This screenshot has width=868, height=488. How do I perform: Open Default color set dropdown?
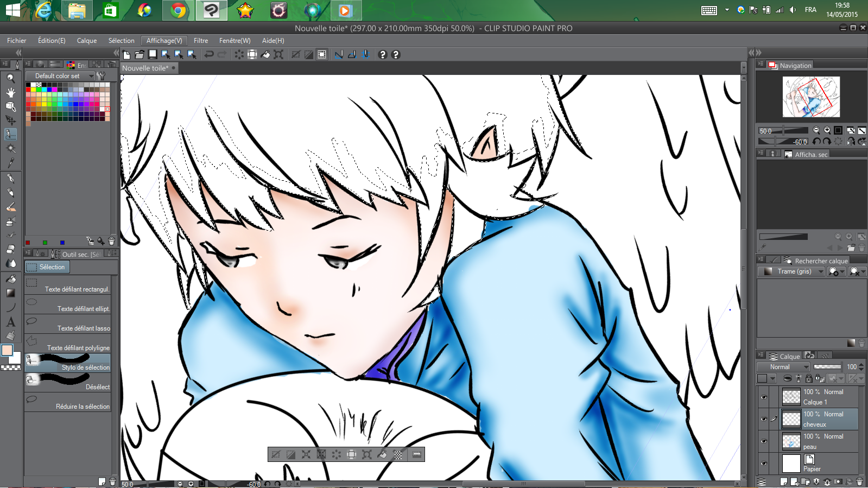tap(60, 76)
